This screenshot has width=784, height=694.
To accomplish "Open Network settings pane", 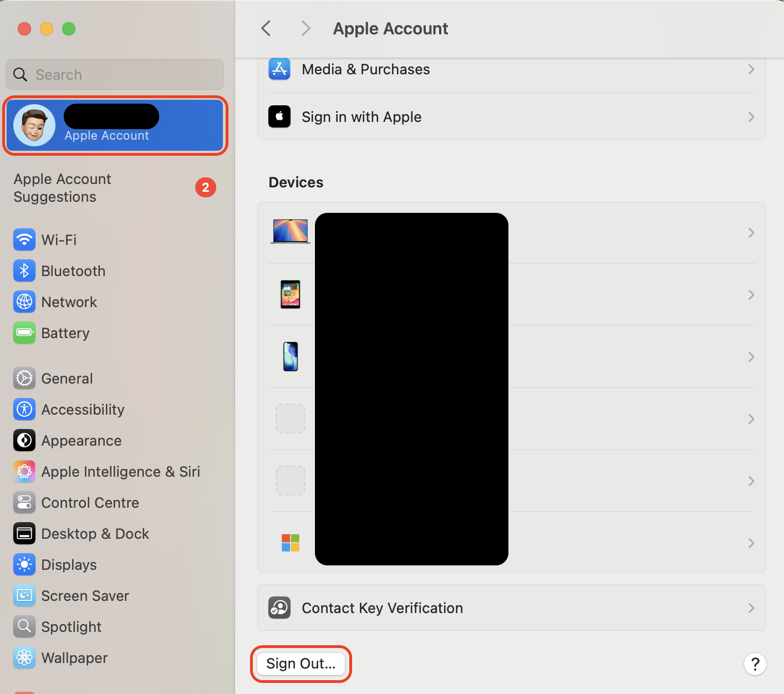I will tap(69, 302).
